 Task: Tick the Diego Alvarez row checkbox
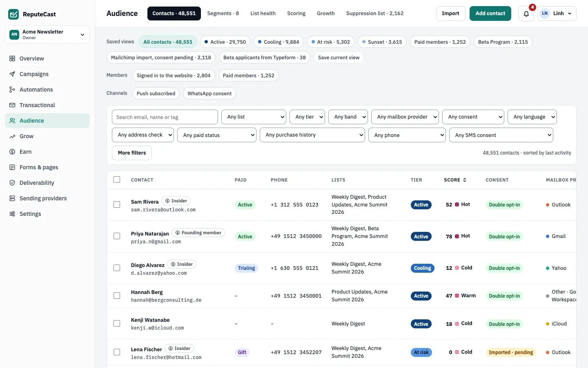117,268
